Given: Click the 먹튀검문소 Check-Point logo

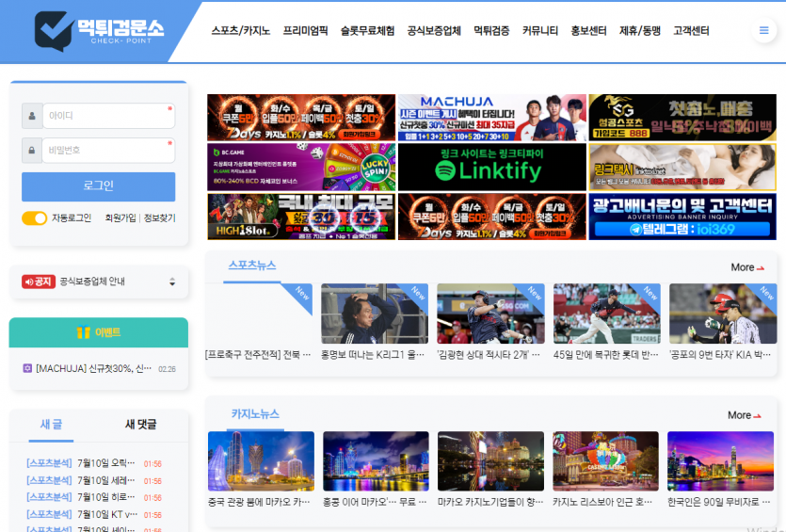Looking at the screenshot, I should pos(99,31).
